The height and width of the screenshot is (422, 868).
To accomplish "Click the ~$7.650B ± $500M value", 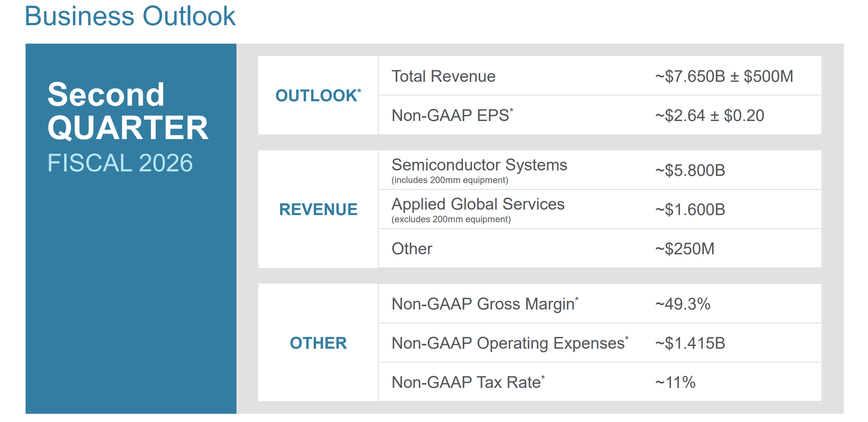I will (x=724, y=76).
